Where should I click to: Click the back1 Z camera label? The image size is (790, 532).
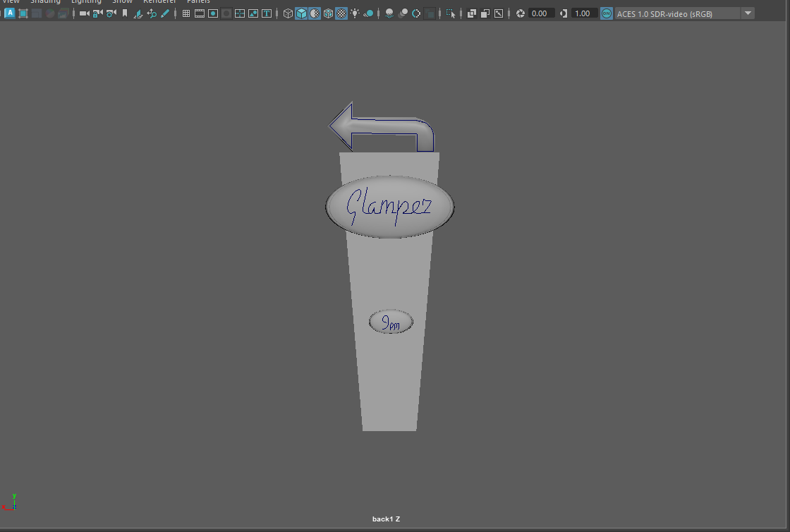386,519
